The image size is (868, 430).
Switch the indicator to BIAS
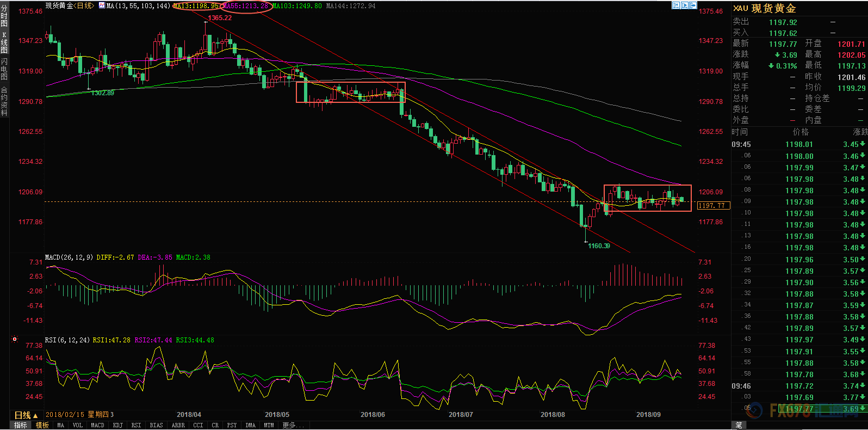coord(156,425)
